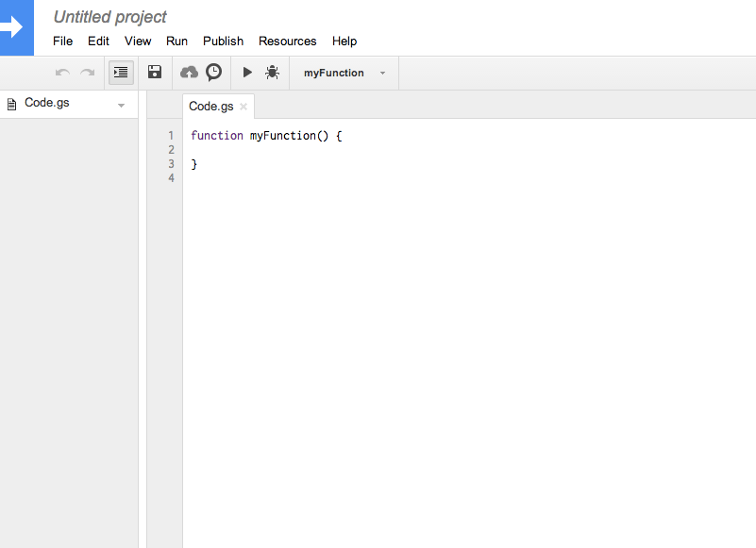Viewport: 756px width, 548px height.
Task: Open the myFunction function selector
Action: 344,72
